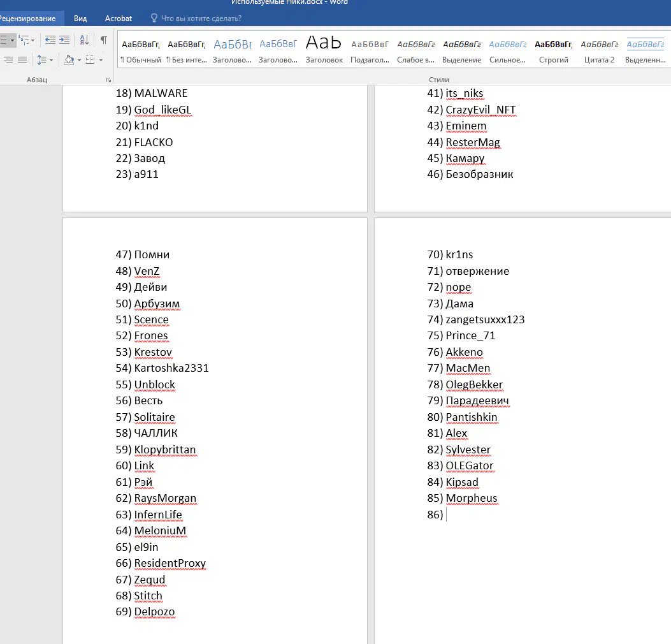Click the entry 'God_likeGL'
Viewport: 671px width, 644px height.
point(162,110)
